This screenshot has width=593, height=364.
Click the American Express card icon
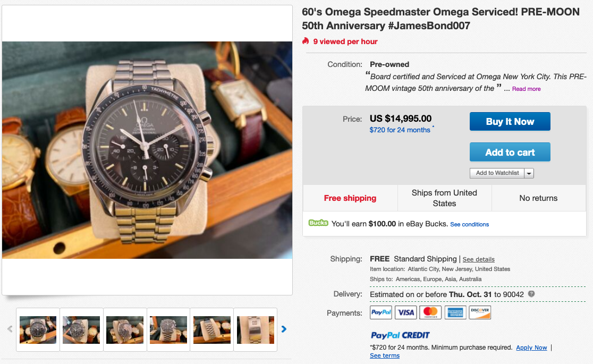(455, 312)
